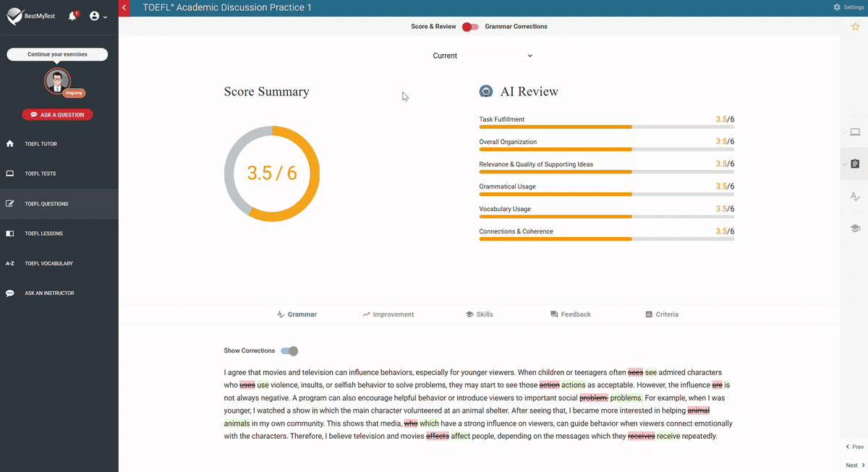Open the user account menu
The width and height of the screenshot is (868, 472).
click(x=98, y=16)
